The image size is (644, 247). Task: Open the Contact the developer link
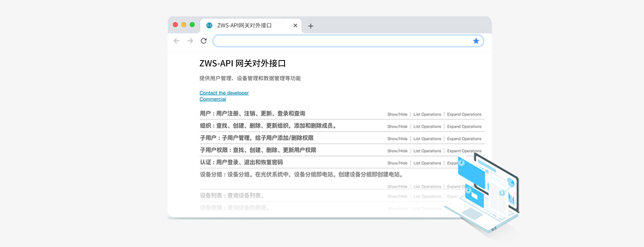pyautogui.click(x=224, y=93)
